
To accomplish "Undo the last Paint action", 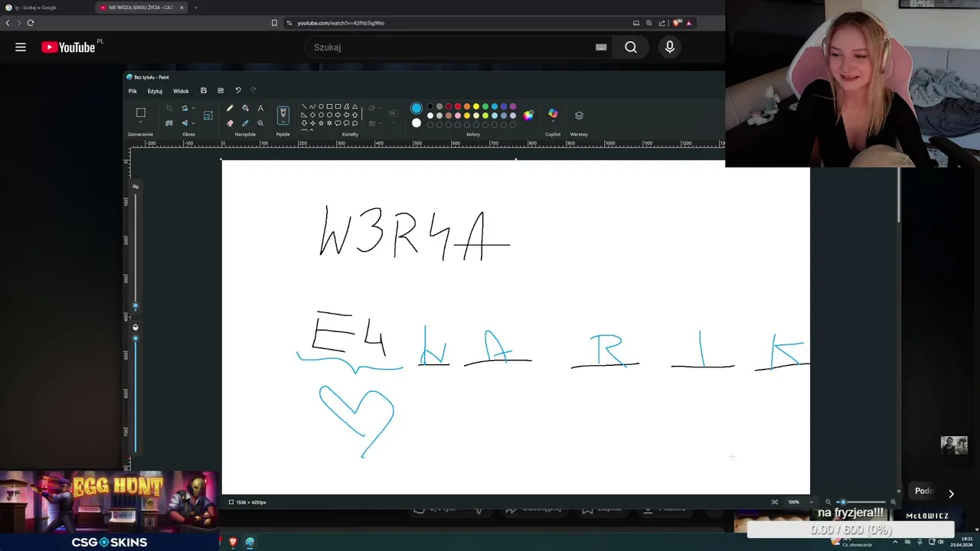I will tap(237, 90).
